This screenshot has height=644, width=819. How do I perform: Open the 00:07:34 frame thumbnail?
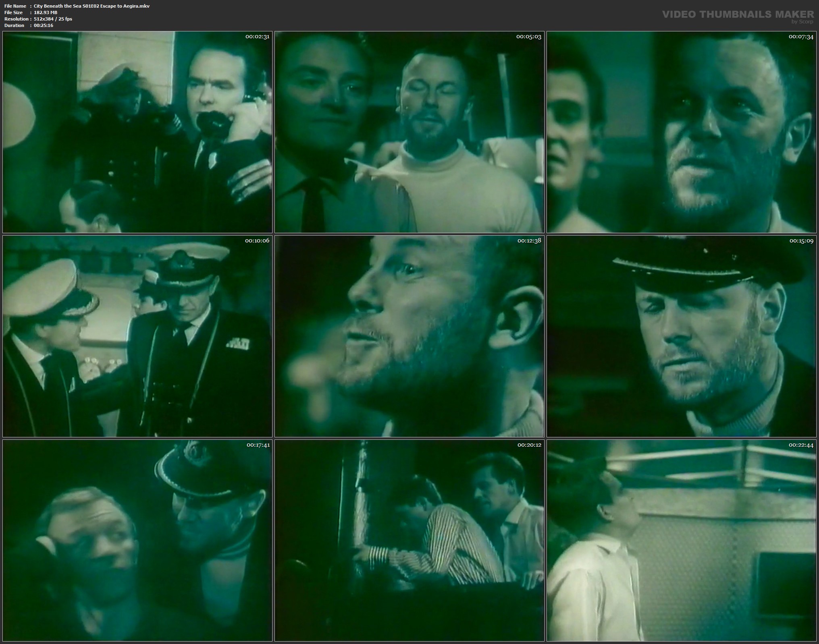click(681, 132)
